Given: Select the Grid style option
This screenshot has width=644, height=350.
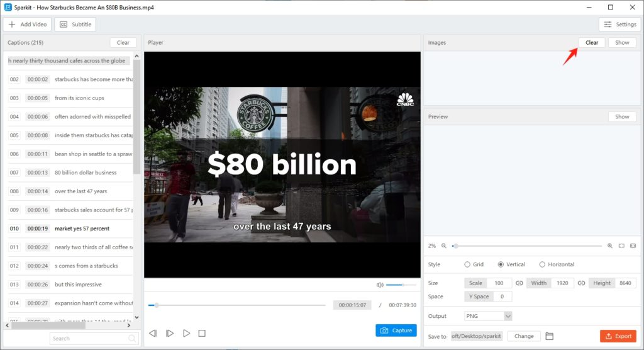Looking at the screenshot, I should [474, 264].
